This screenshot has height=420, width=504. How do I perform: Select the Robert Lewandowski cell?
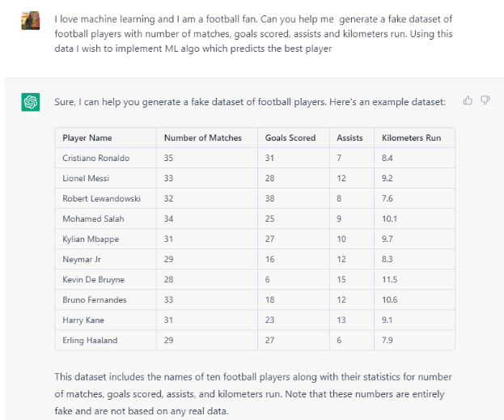[102, 198]
